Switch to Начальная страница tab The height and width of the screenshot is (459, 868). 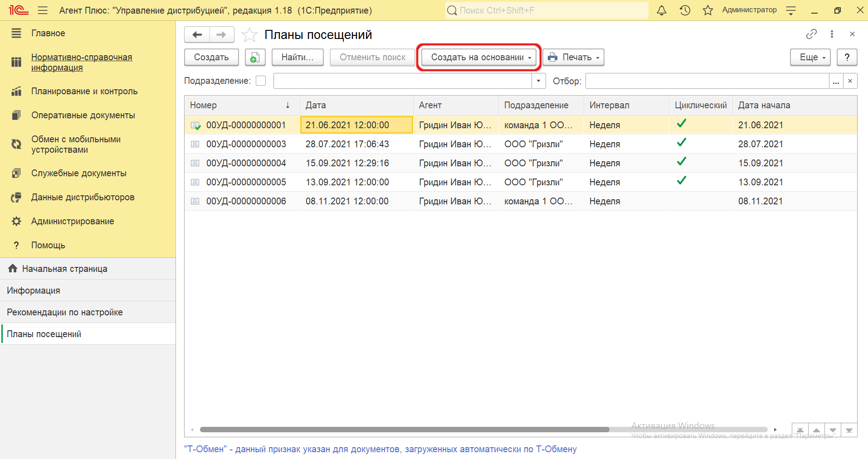coord(88,269)
